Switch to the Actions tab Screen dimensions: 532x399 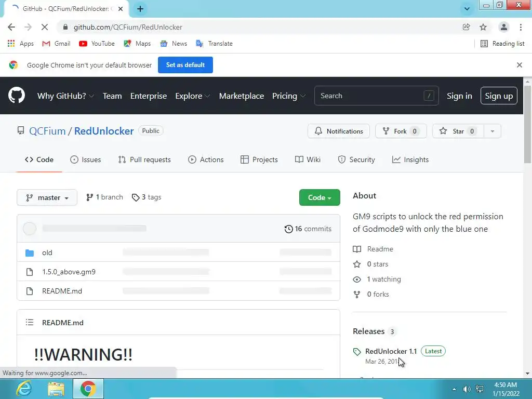click(206, 159)
